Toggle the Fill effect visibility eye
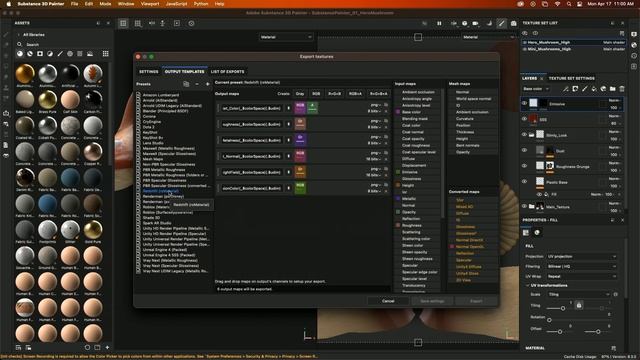Viewport: 640px width, 360px height. click(540, 194)
